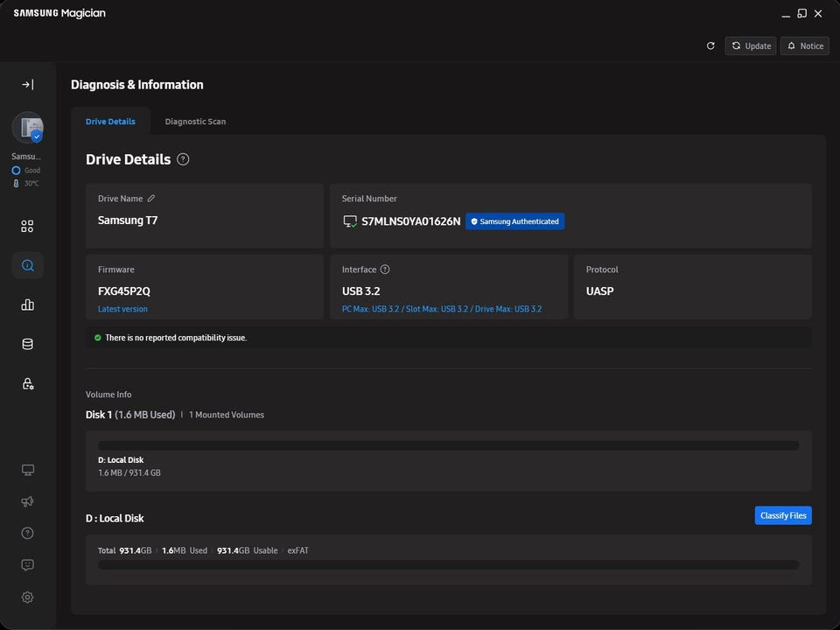Select the Samsung T7 drive thumbnail
Image resolution: width=840 pixels, height=630 pixels.
(28, 128)
